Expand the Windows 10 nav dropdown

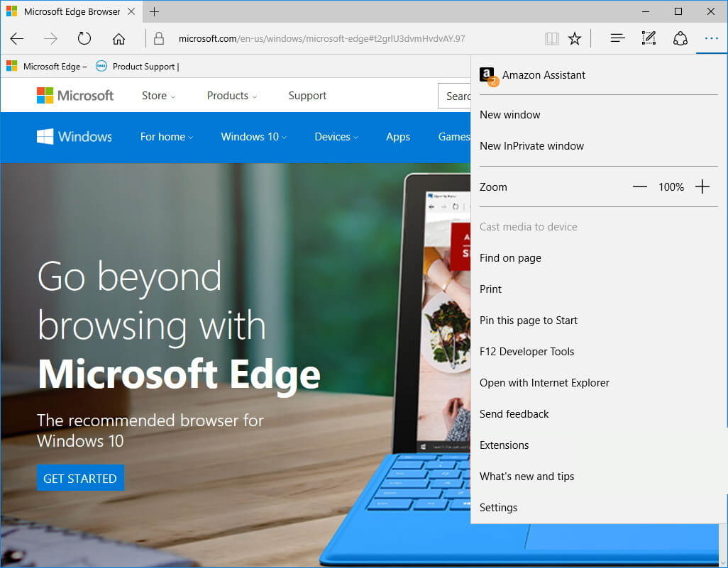point(253,137)
